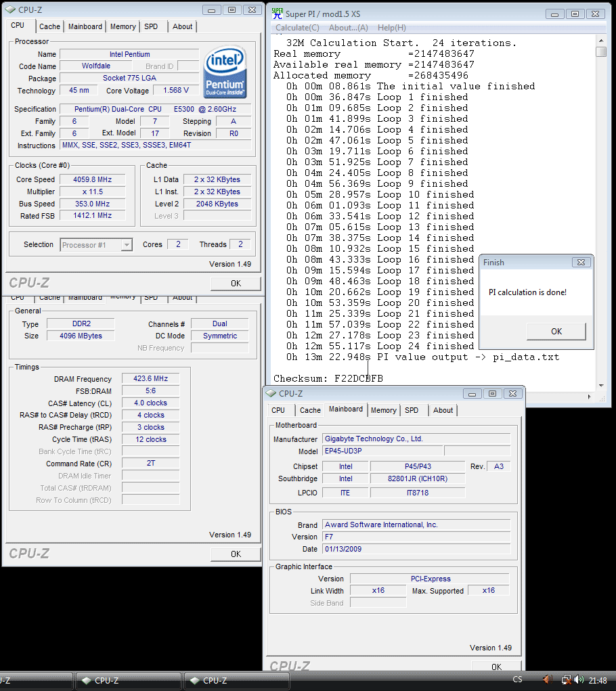
Task: Click the Intel Pentium logo badge
Action: point(225,71)
